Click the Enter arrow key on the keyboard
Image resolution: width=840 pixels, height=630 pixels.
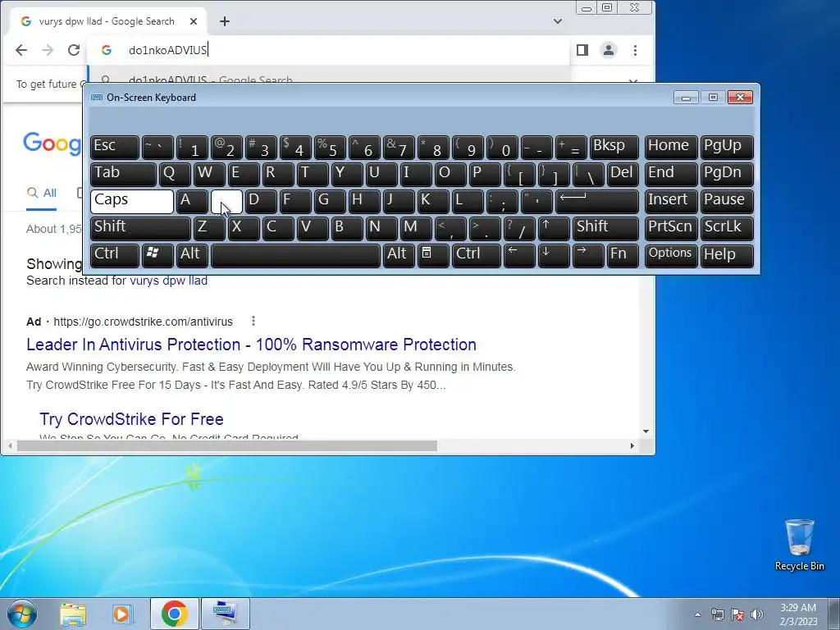pyautogui.click(x=597, y=202)
